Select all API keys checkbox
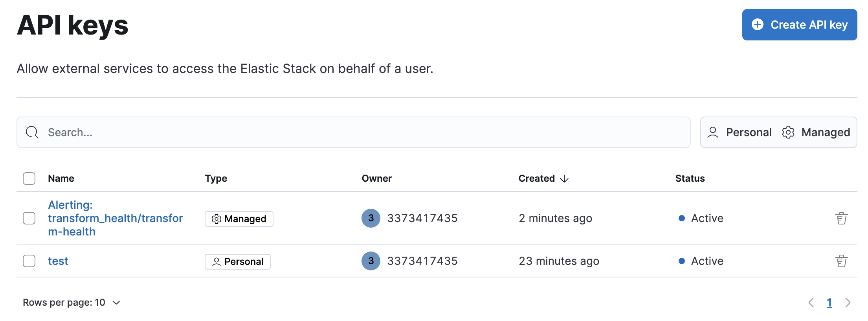 tap(29, 179)
